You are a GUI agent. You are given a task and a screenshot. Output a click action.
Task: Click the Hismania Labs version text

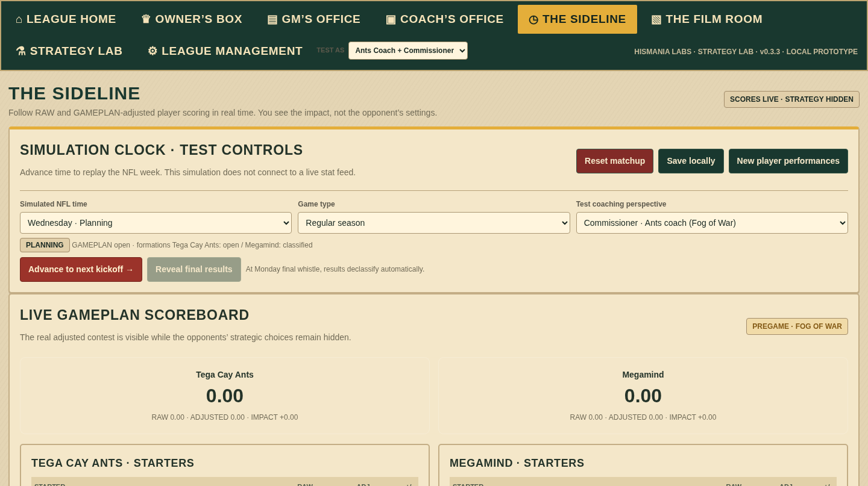point(746,52)
